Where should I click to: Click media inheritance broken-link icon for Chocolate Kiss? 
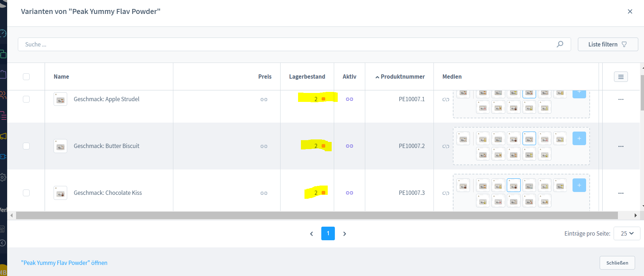pyautogui.click(x=446, y=193)
